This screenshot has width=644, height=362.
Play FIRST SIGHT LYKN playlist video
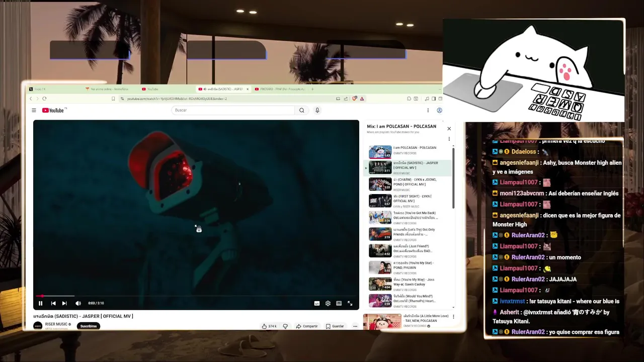point(408,201)
